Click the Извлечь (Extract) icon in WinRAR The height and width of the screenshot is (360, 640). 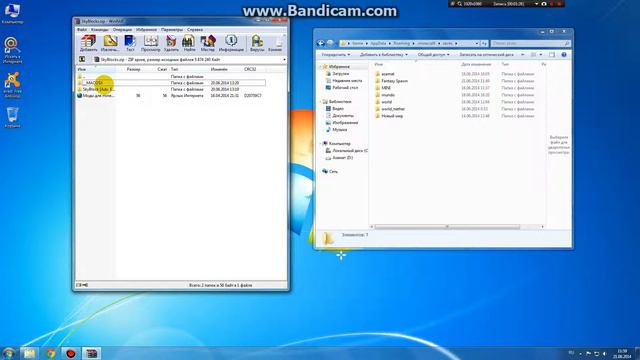tap(110, 43)
